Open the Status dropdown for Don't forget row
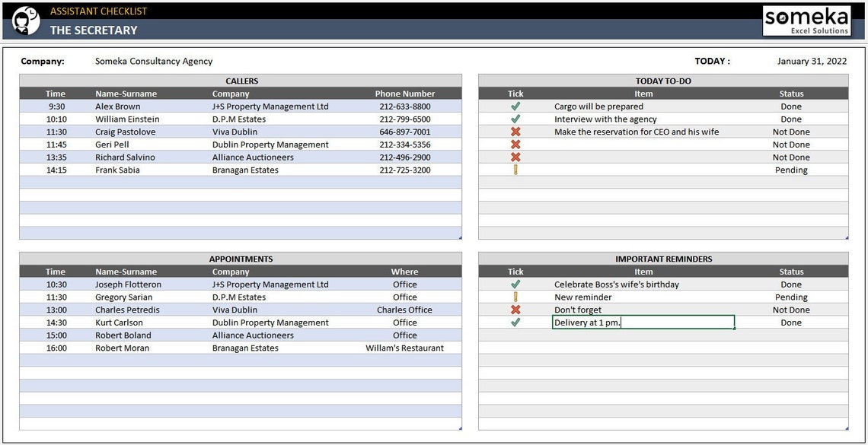 click(x=791, y=310)
